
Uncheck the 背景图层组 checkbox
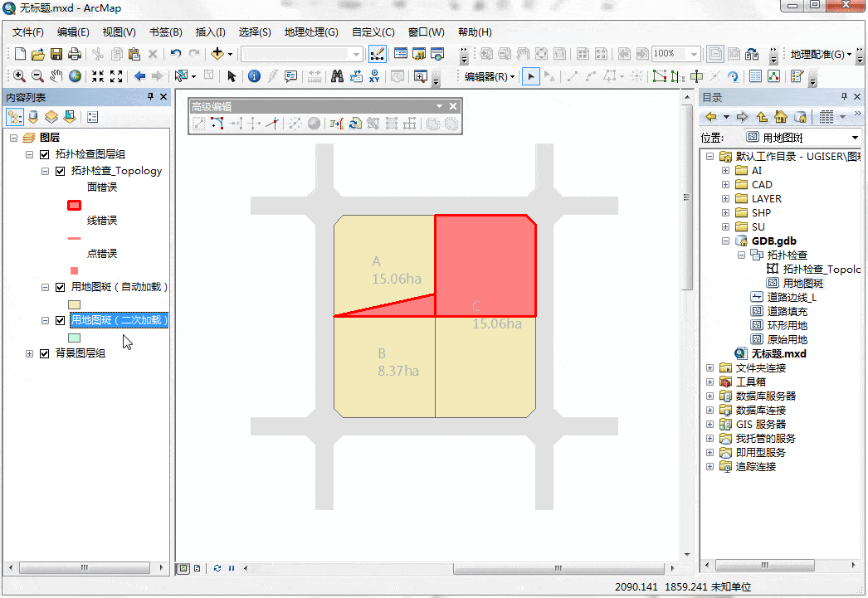45,353
